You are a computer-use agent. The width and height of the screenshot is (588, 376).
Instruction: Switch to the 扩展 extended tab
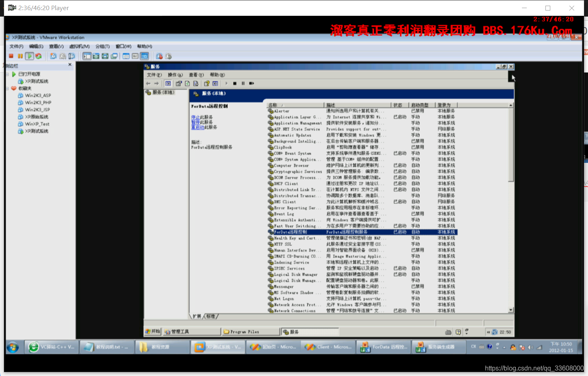(x=197, y=316)
